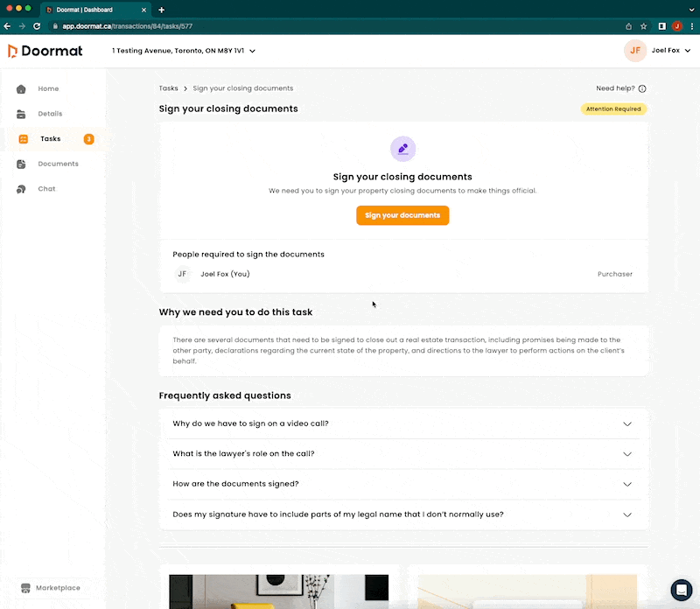700x609 pixels.
Task: Click the Sign your documents button
Action: coord(402,215)
